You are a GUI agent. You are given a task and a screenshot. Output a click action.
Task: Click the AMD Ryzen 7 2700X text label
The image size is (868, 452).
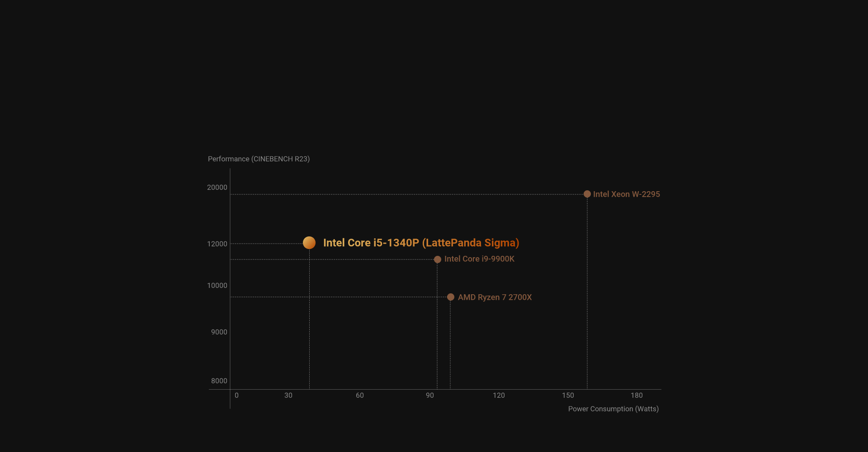495,297
